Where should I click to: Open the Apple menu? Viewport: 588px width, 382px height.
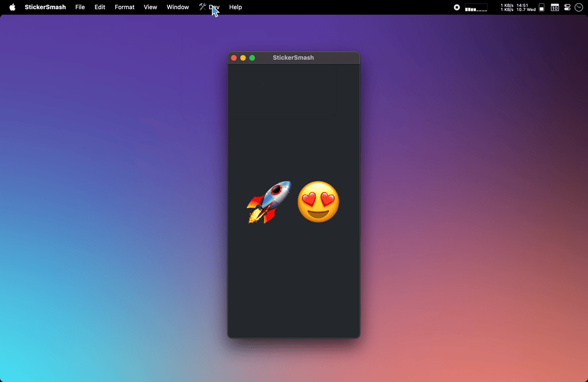(x=12, y=7)
